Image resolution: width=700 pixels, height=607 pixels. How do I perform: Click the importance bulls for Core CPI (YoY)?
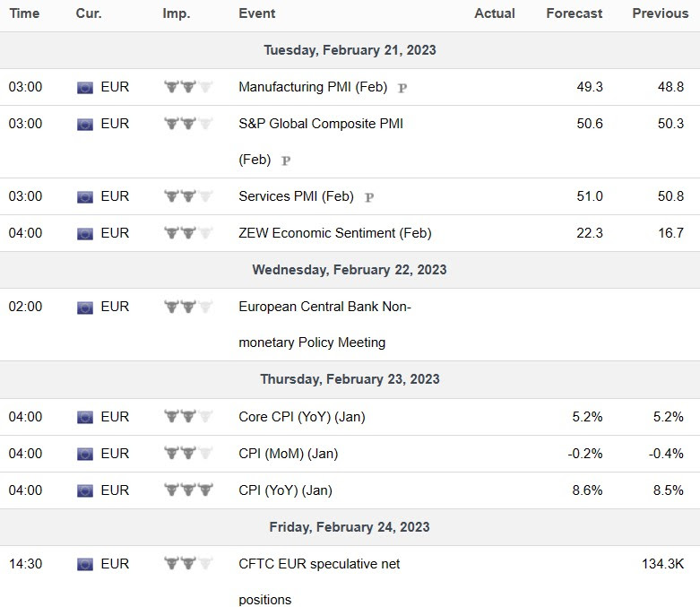[x=189, y=417]
